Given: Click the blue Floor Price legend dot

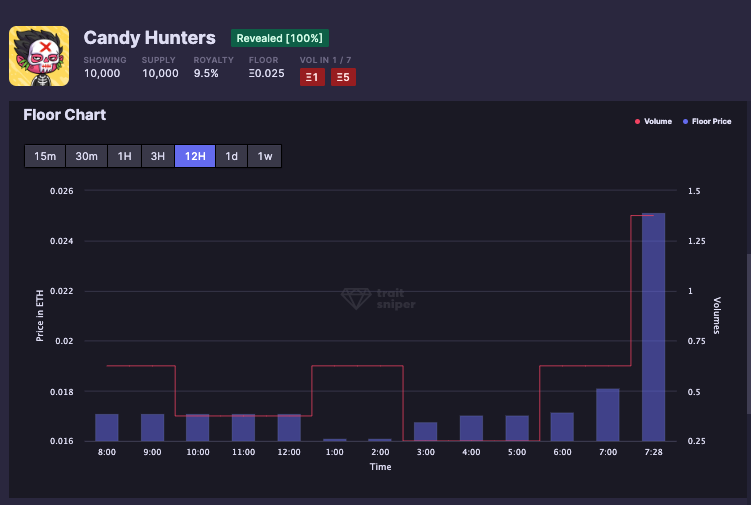Looking at the screenshot, I should (x=685, y=122).
